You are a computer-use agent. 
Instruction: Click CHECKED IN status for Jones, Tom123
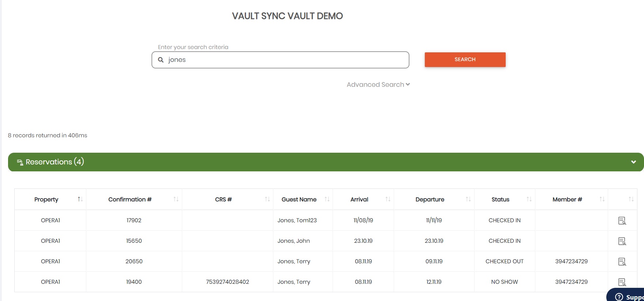pyautogui.click(x=505, y=220)
